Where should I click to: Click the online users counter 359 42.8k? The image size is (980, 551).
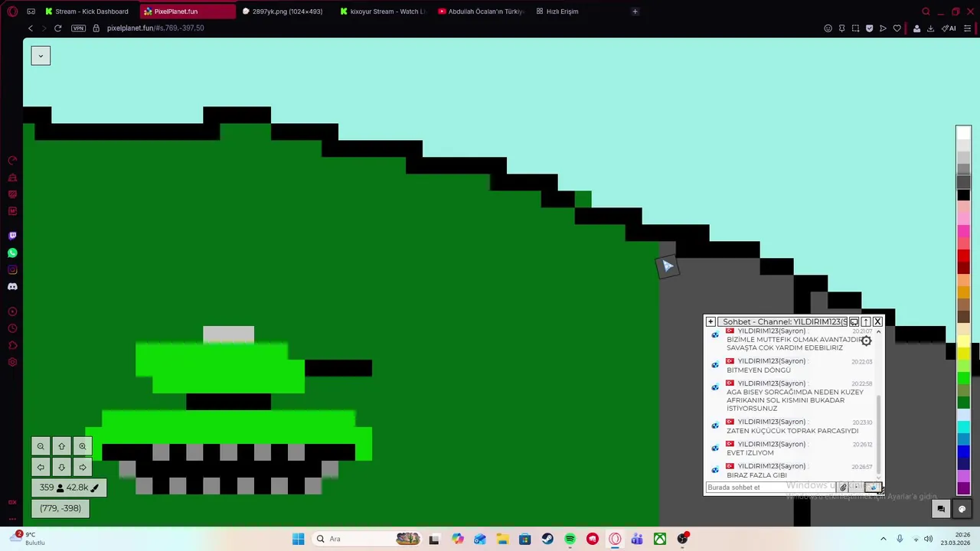pos(69,487)
